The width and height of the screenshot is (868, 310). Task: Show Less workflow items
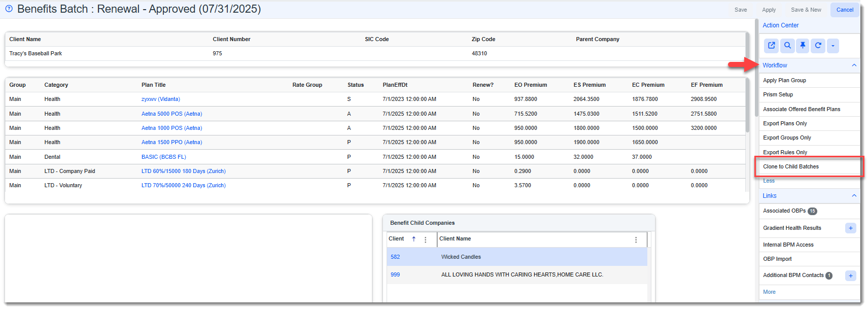pos(769,181)
